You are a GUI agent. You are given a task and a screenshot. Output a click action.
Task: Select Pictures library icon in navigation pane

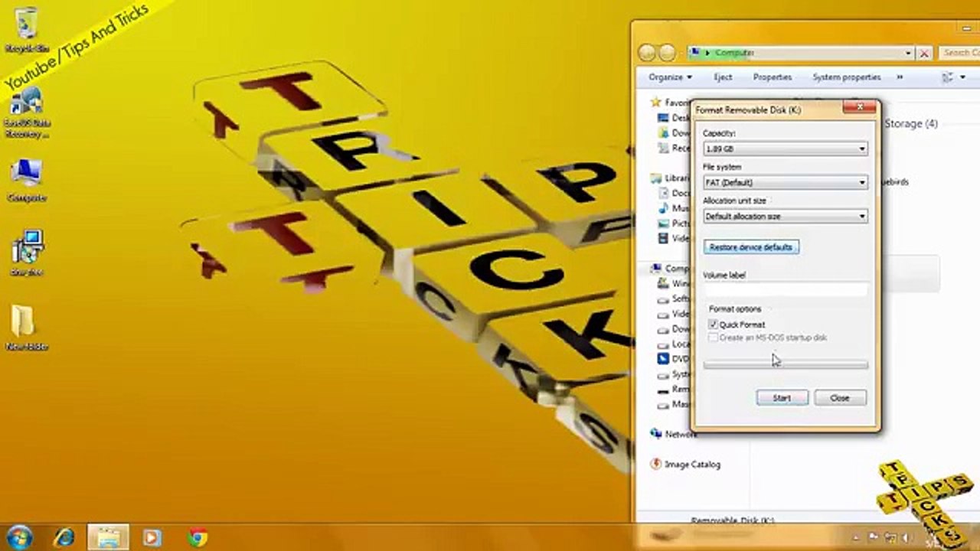[663, 223]
